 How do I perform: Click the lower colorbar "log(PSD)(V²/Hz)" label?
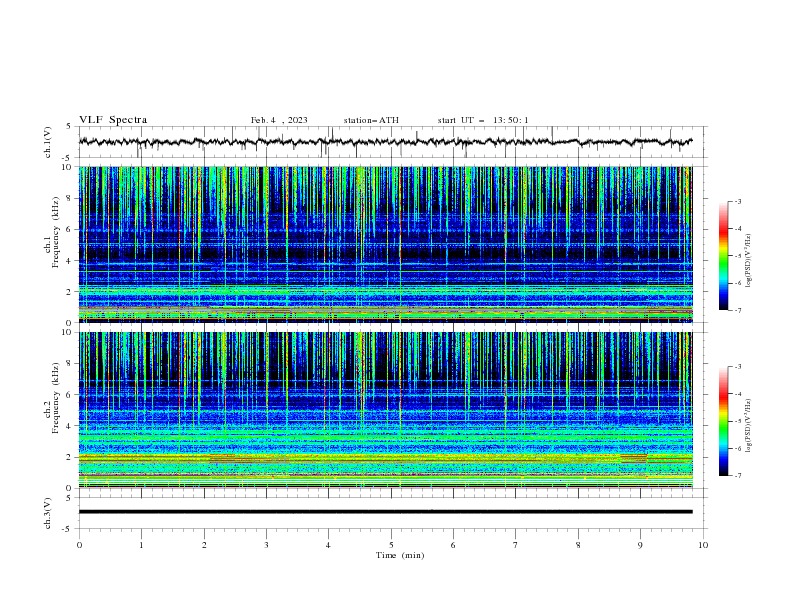point(749,426)
